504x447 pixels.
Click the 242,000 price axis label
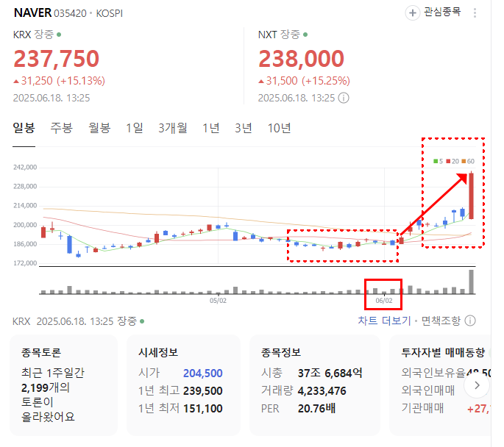click(x=25, y=168)
